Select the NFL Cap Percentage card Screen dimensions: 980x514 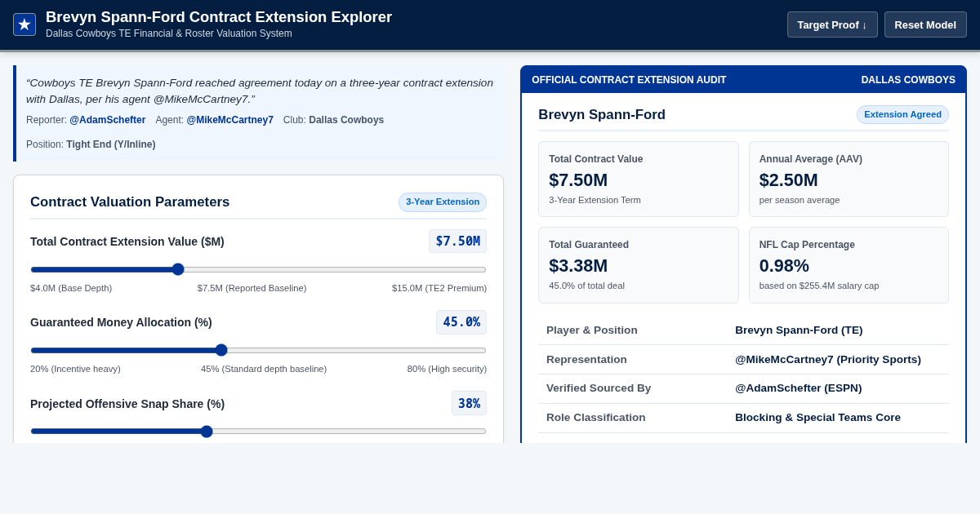coord(849,265)
